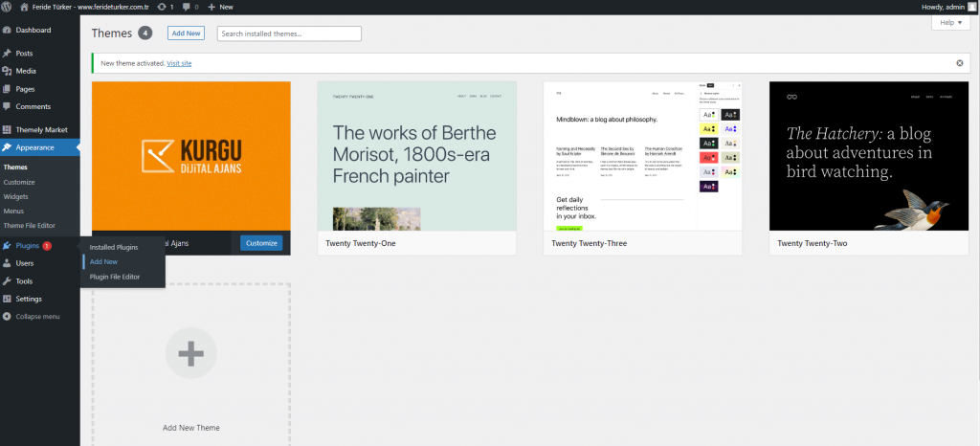Open the Themes submenu item
The height and width of the screenshot is (446, 980).
click(15, 167)
